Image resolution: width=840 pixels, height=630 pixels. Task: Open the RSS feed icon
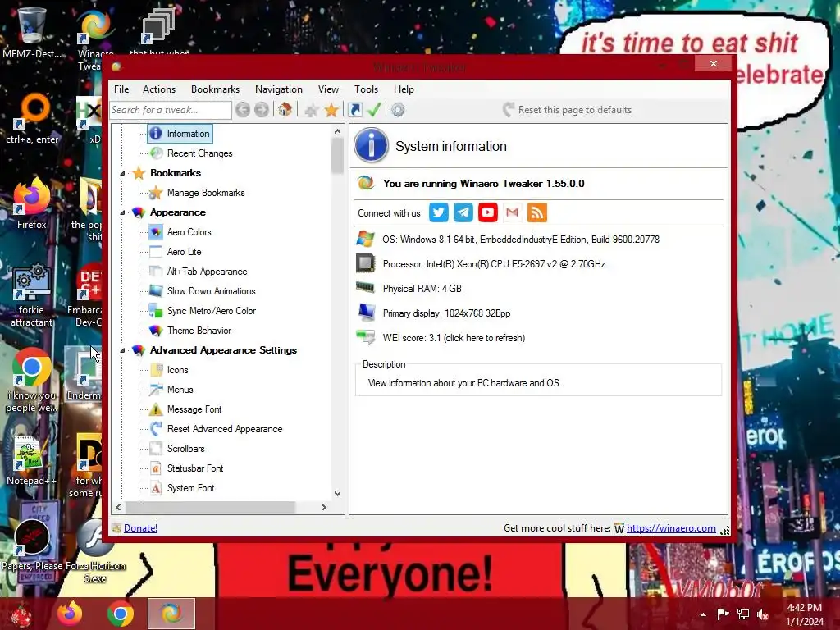point(537,212)
